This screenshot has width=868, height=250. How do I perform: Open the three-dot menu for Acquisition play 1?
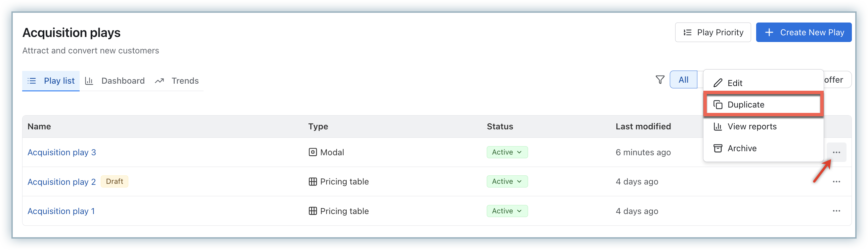pos(836,211)
